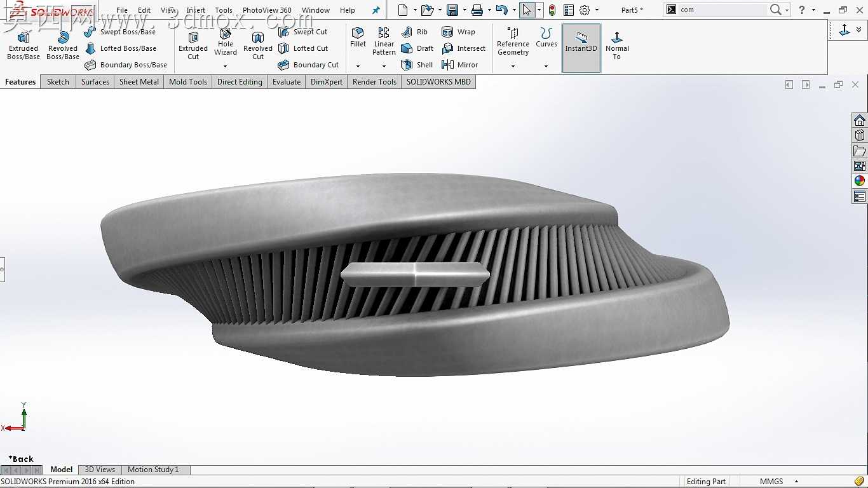Screen dimensions: 868x488
Task: Open the Window menu
Action: (x=316, y=10)
